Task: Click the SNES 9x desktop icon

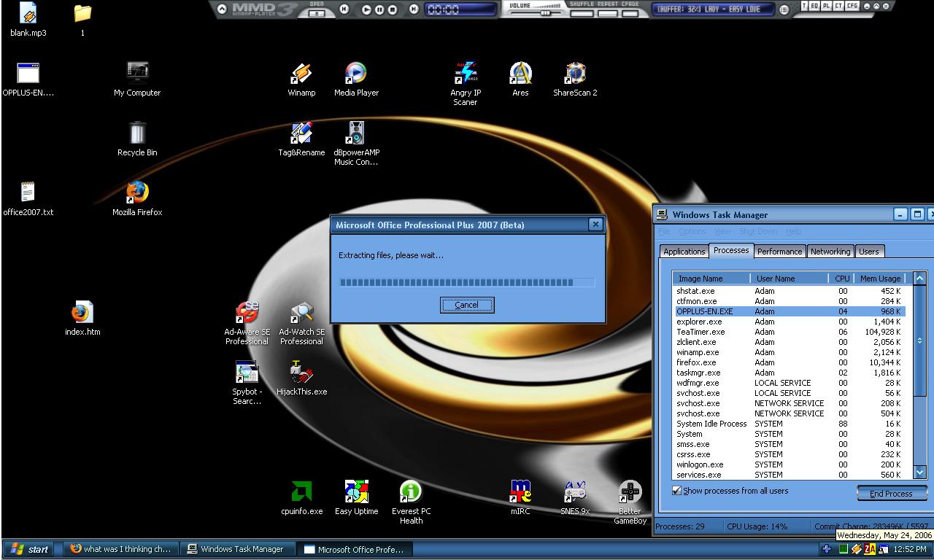Action: (x=575, y=493)
